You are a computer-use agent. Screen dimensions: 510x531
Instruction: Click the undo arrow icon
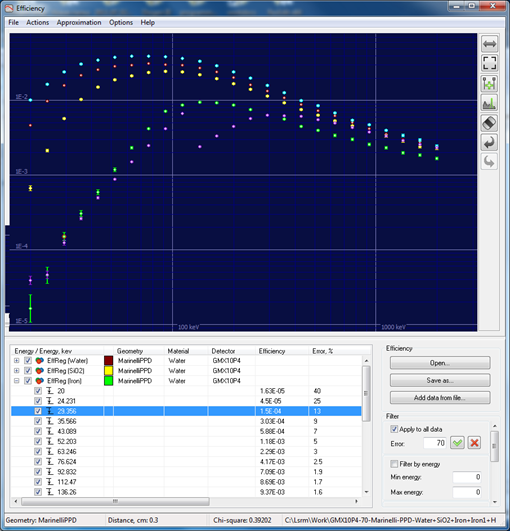point(489,142)
